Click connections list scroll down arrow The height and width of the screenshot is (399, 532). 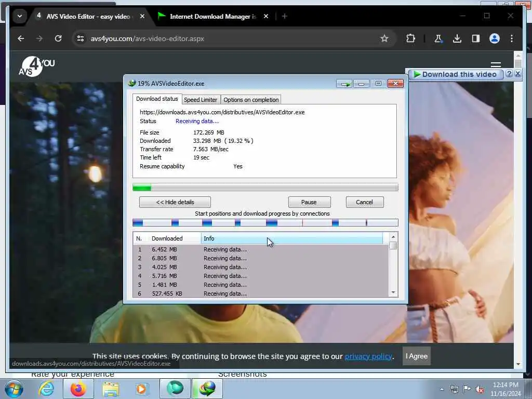pyautogui.click(x=393, y=292)
